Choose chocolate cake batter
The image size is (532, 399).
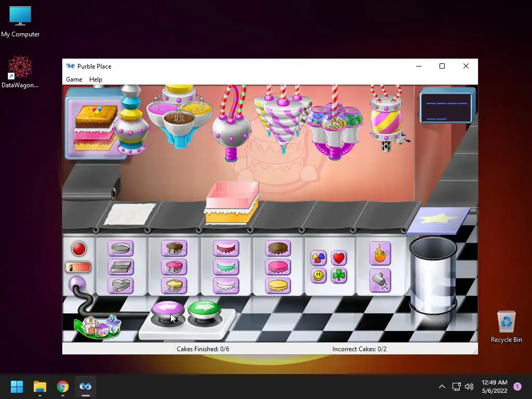pos(174,248)
